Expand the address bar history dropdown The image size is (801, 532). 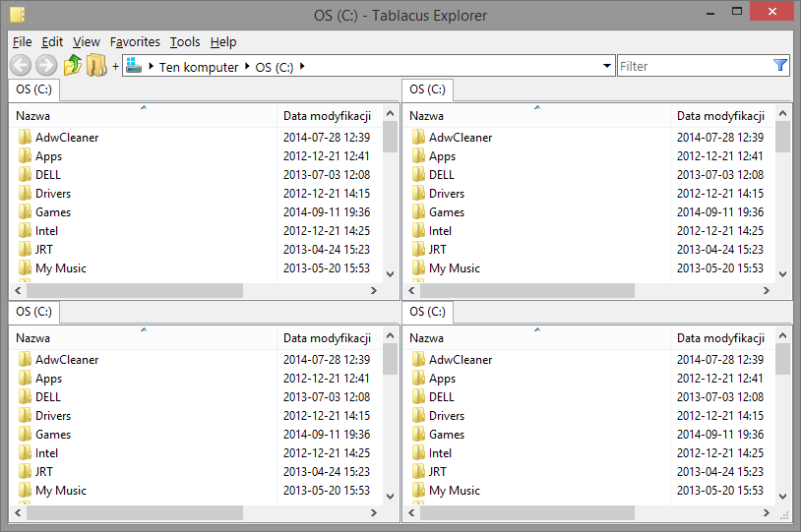click(606, 66)
